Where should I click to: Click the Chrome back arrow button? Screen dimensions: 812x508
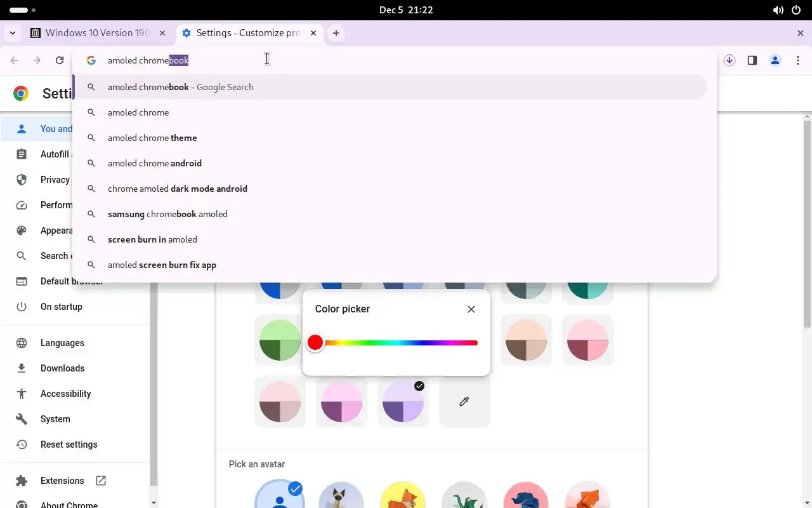[x=14, y=60]
